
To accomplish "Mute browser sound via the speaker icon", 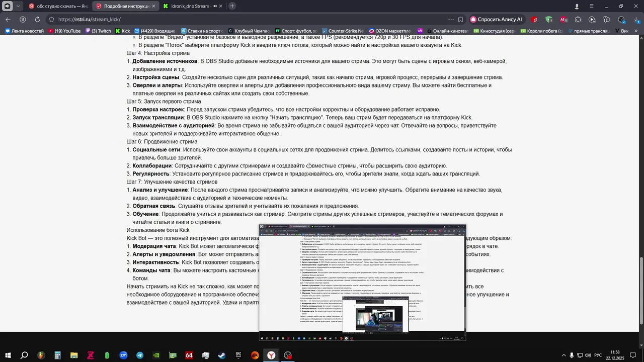I will [7, 6].
